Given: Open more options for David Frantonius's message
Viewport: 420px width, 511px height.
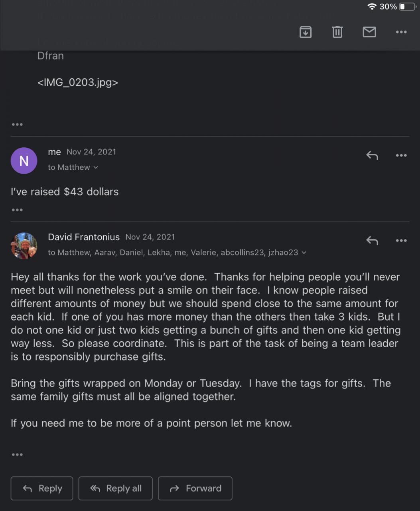Looking at the screenshot, I should [401, 240].
